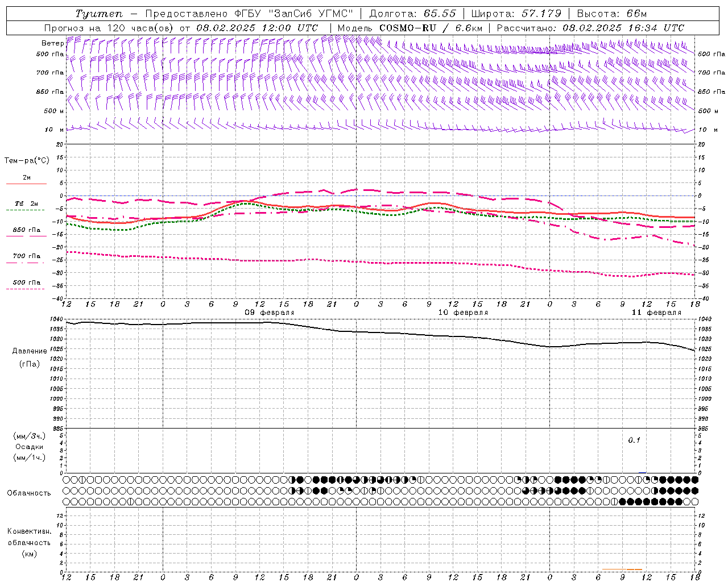This screenshot has width=728, height=582.
Task: Click the (км) convective height unit label
Action: click(x=29, y=554)
